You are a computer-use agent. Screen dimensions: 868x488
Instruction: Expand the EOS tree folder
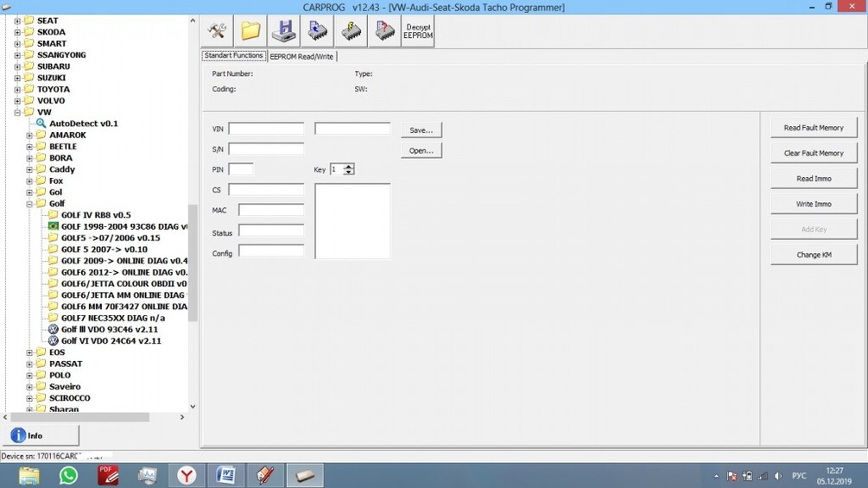tap(30, 352)
